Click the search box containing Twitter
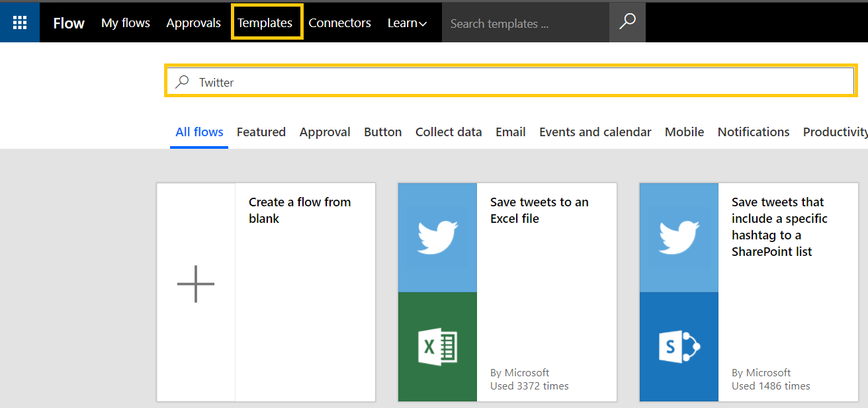The height and width of the screenshot is (408, 868). [509, 81]
